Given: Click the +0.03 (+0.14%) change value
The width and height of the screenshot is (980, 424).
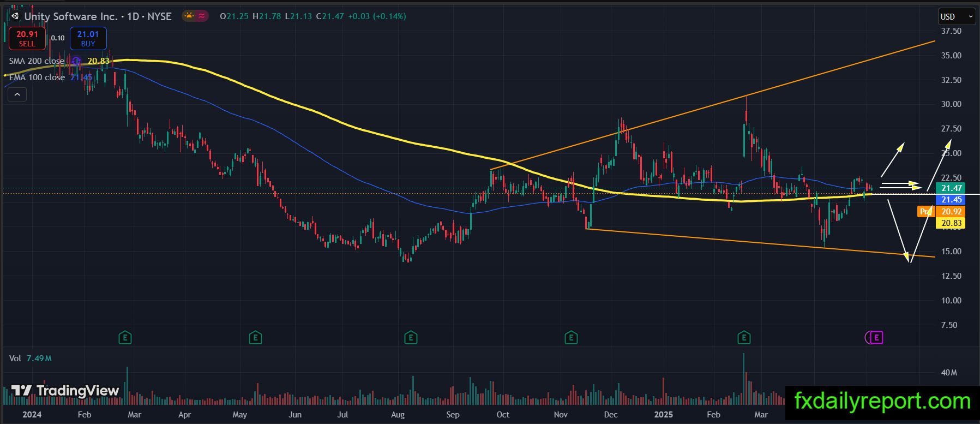Looking at the screenshot, I should point(376,16).
